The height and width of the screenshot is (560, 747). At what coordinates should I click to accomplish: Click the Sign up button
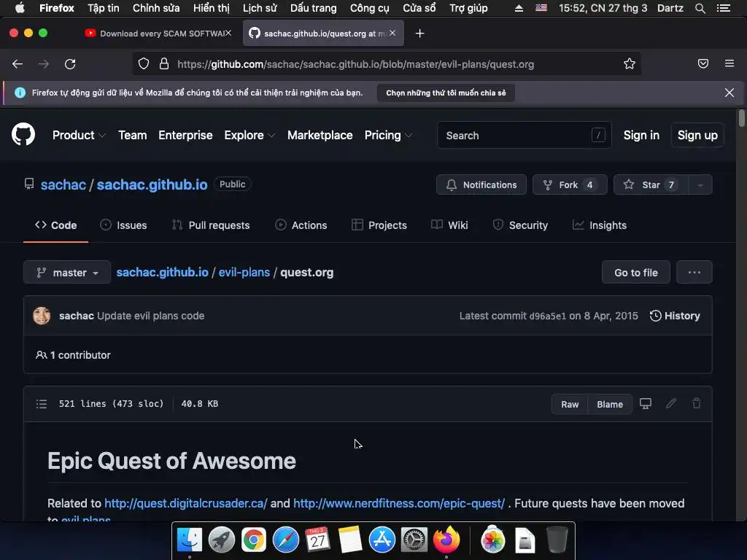697,135
